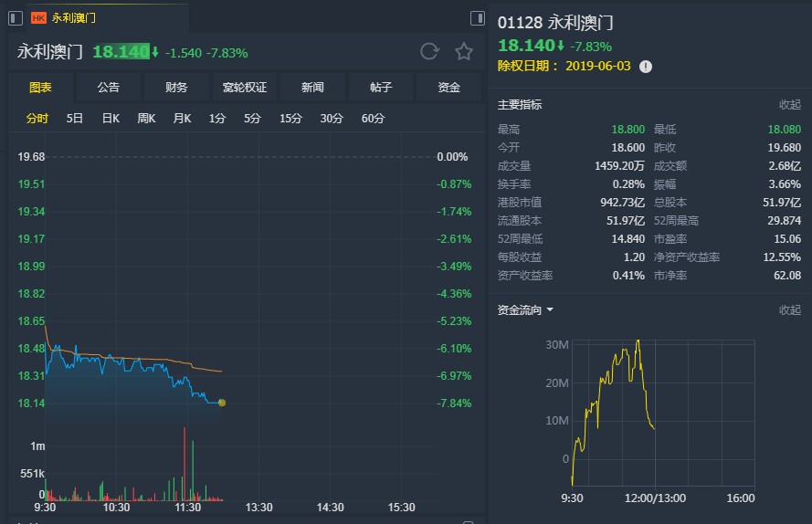The image size is (812, 524).
Task: Collapse the 主要指标 section
Action: pyautogui.click(x=789, y=105)
